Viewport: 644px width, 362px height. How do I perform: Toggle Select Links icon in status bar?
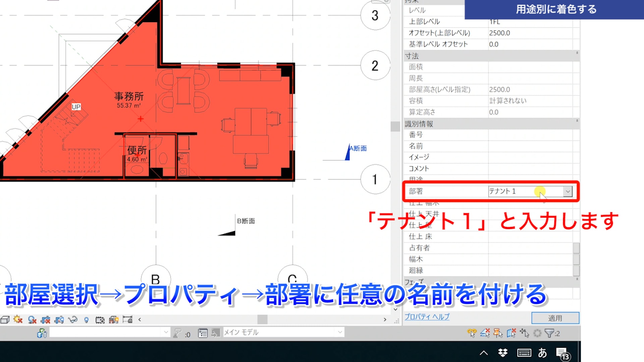pyautogui.click(x=472, y=333)
